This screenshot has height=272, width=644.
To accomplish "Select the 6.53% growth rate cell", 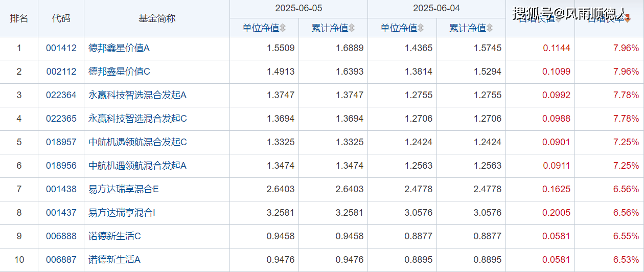I will click(626, 260).
